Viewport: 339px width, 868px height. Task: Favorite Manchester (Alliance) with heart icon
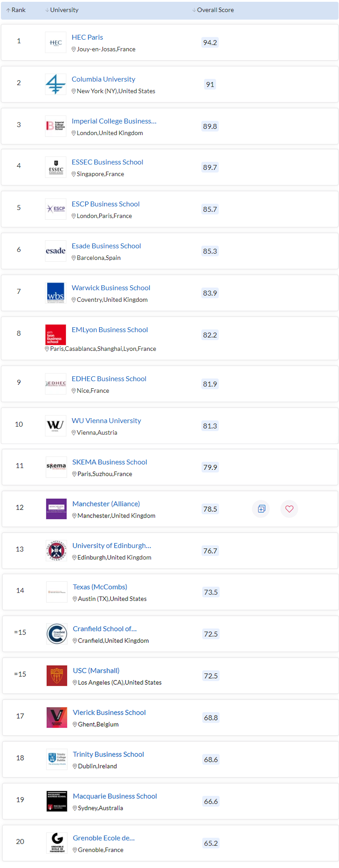290,509
